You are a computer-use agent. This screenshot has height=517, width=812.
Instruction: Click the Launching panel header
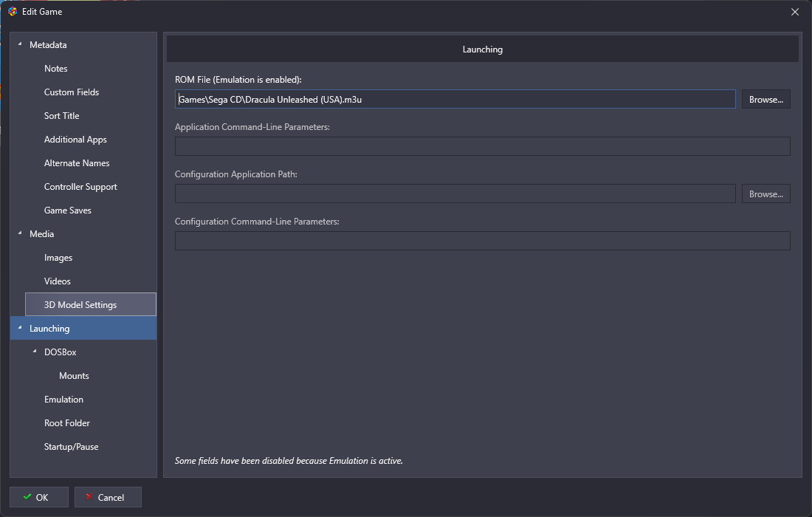coord(483,49)
